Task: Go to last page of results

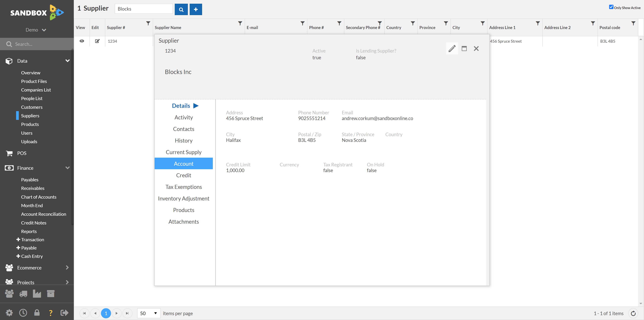Action: tap(127, 313)
